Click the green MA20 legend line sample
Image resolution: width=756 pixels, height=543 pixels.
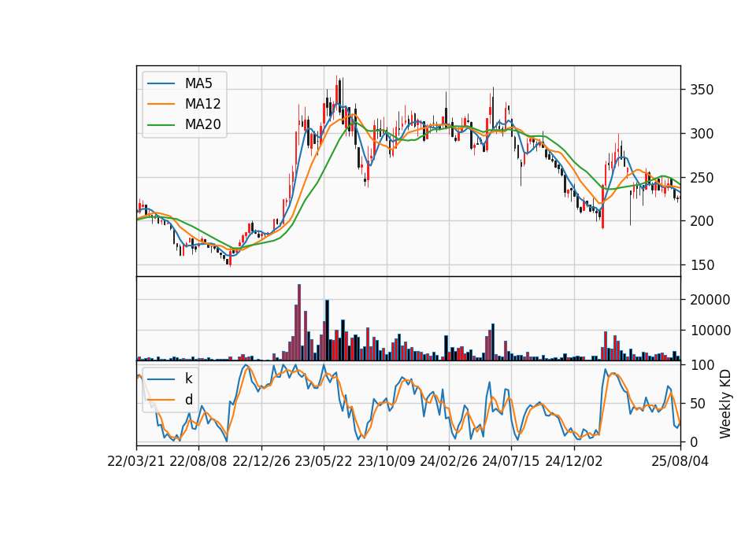tap(161, 124)
